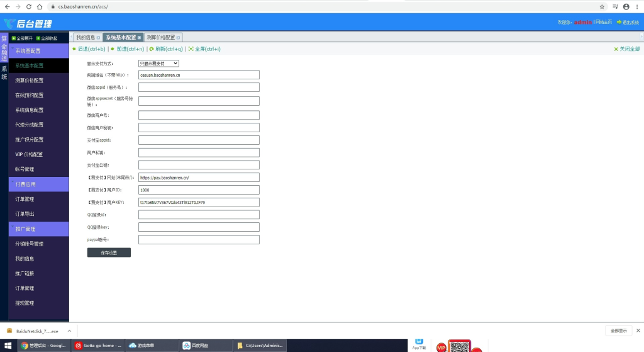This screenshot has height=352, width=644.
Task: Close the downloads bar with the X
Action: (638, 331)
